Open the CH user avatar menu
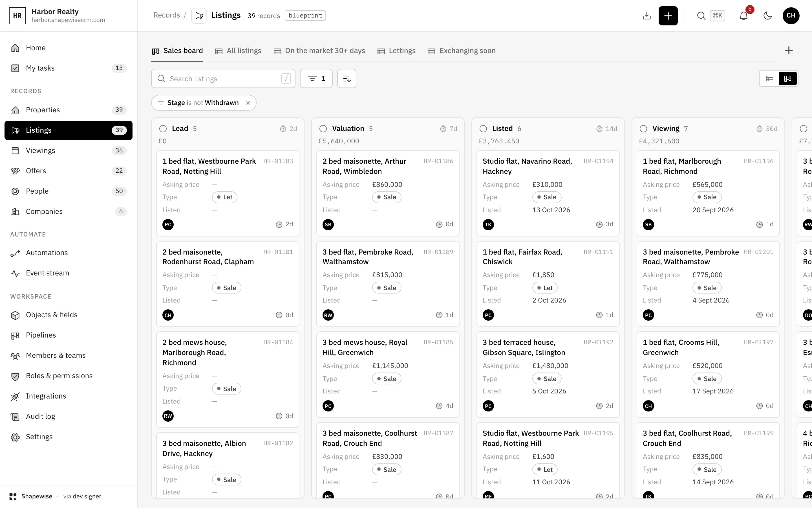Viewport: 812px width, 508px height. 791,16
